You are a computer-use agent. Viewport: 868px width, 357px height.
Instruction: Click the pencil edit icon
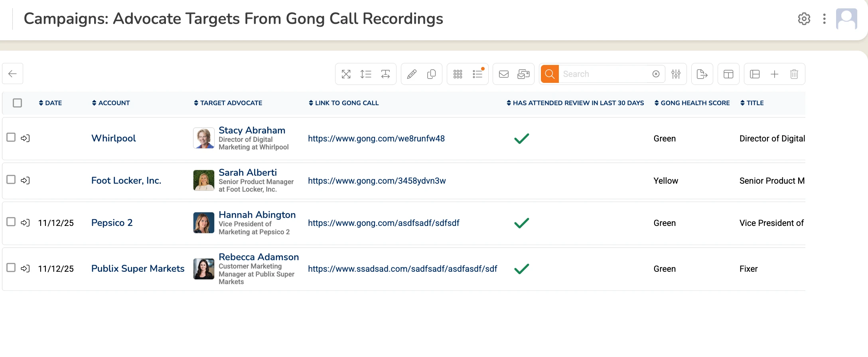tap(412, 74)
